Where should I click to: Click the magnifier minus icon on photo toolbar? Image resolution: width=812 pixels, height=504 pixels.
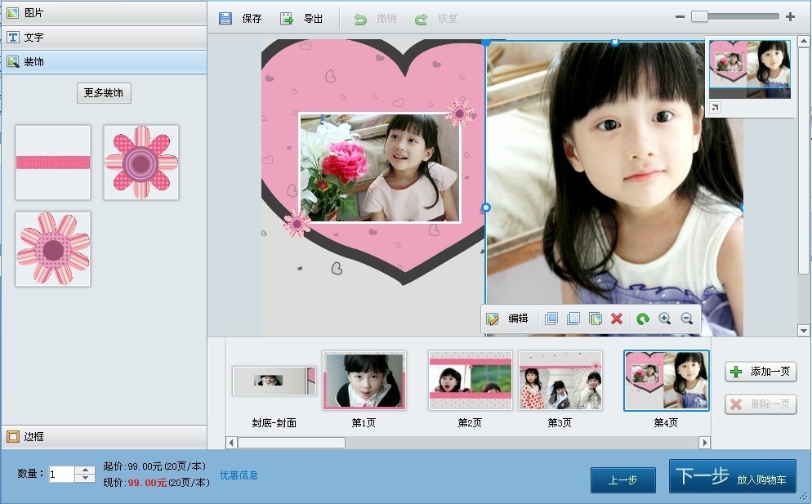(686, 319)
